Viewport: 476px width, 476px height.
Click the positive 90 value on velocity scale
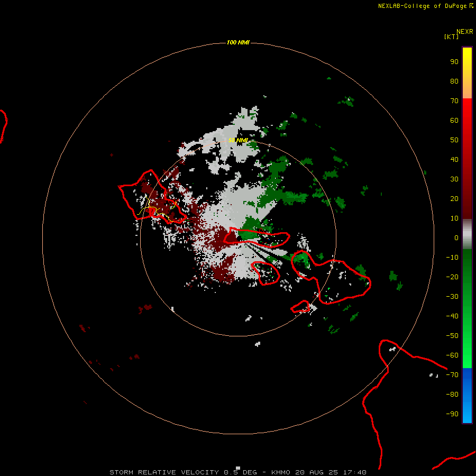click(454, 62)
